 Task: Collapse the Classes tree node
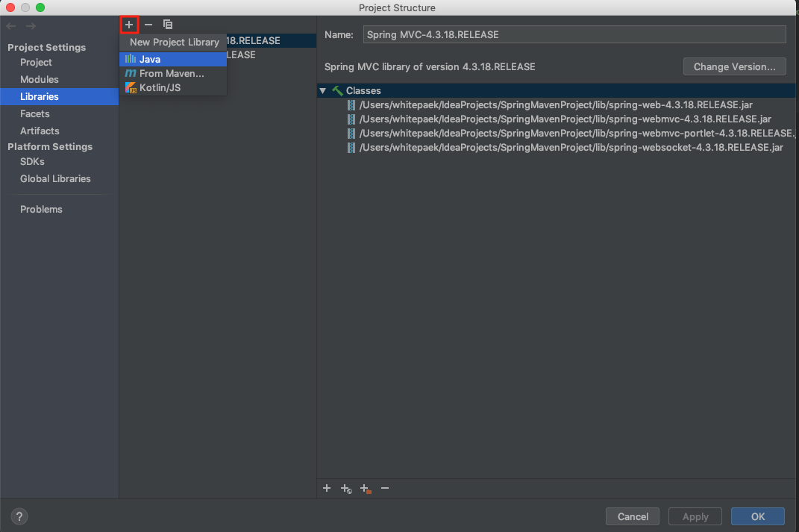pyautogui.click(x=322, y=91)
